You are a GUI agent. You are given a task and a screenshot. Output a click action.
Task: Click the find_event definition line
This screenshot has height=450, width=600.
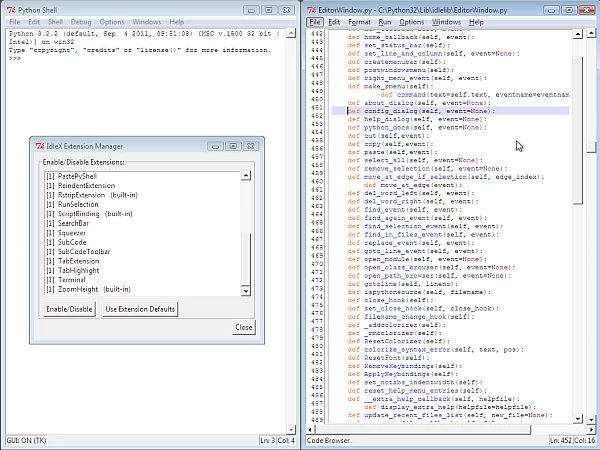[x=405, y=210]
